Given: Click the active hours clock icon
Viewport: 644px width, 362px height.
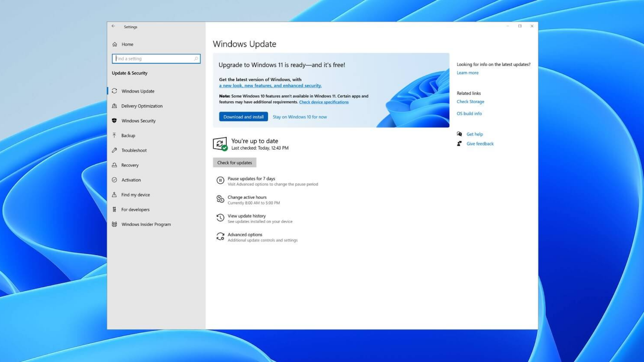Looking at the screenshot, I should pos(220,199).
